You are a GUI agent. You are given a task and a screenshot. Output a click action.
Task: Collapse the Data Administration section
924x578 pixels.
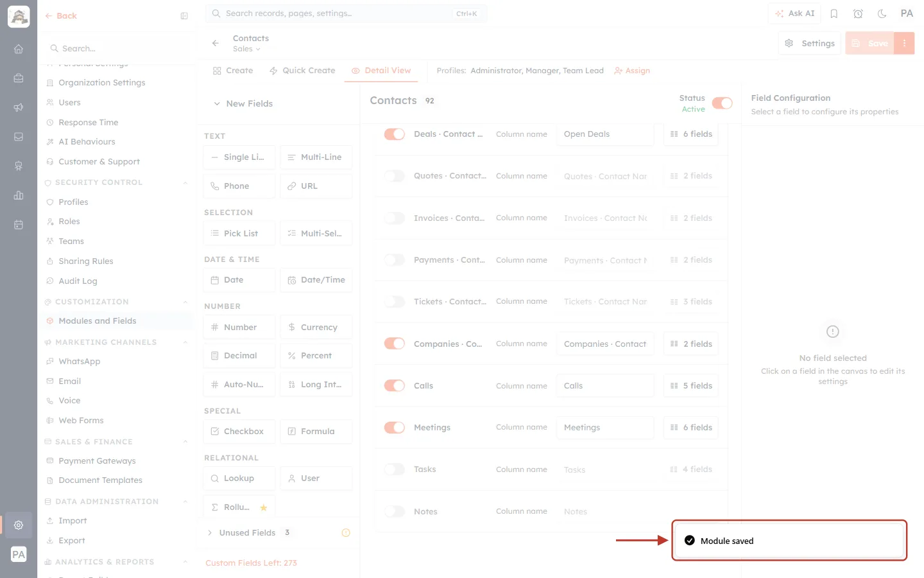[x=185, y=502]
